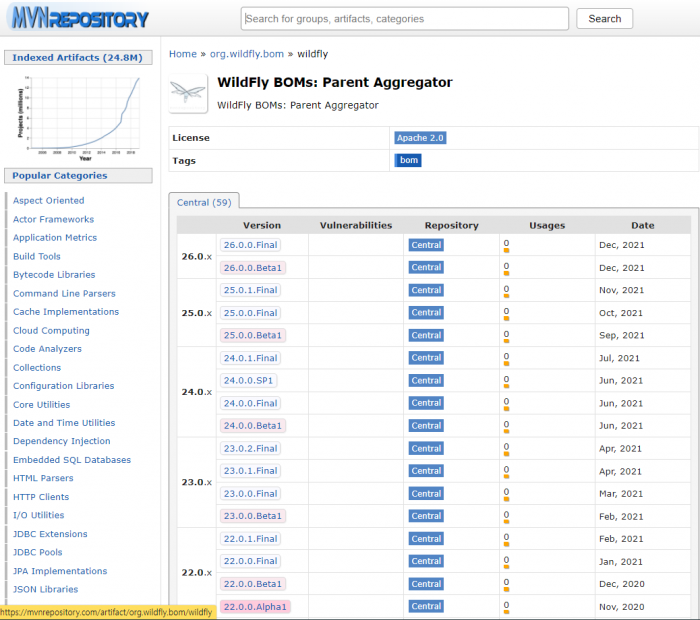Open version 25.0.1.Final
Image resolution: width=700 pixels, height=620 pixels.
[250, 290]
